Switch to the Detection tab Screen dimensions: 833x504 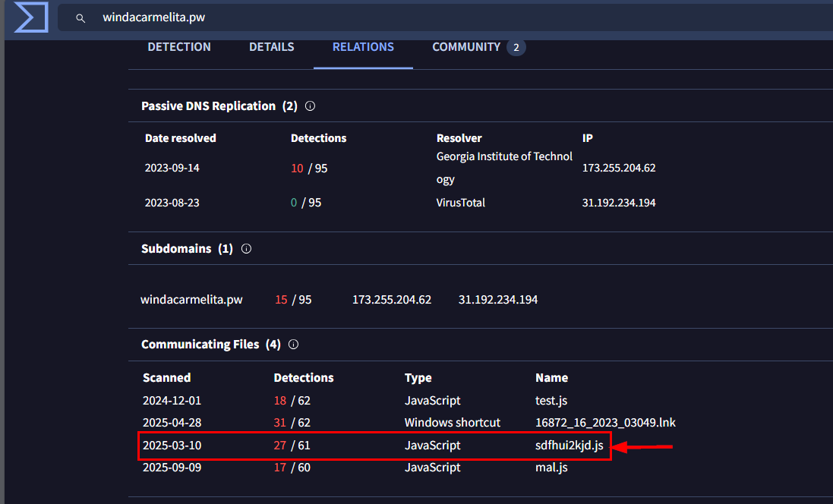[x=179, y=47]
